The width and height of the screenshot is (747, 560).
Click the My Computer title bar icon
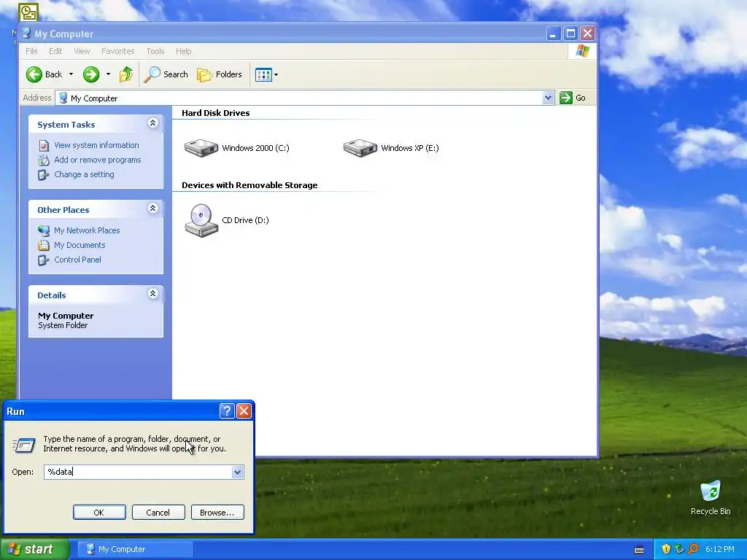tap(27, 34)
